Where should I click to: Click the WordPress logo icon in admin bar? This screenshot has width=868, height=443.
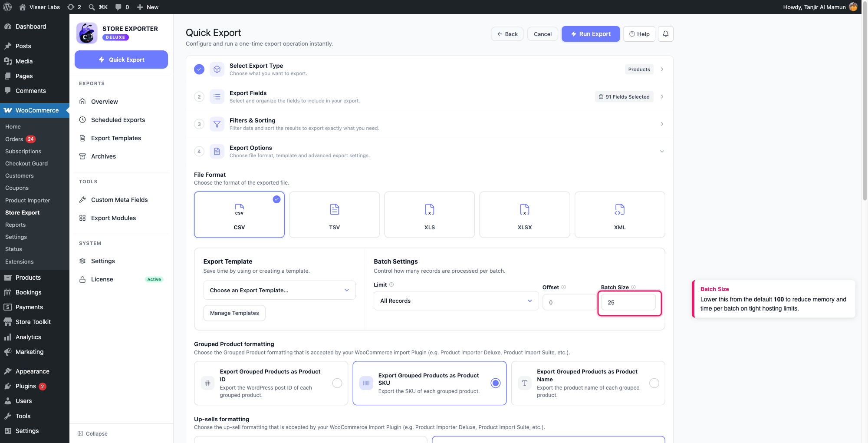pos(7,7)
